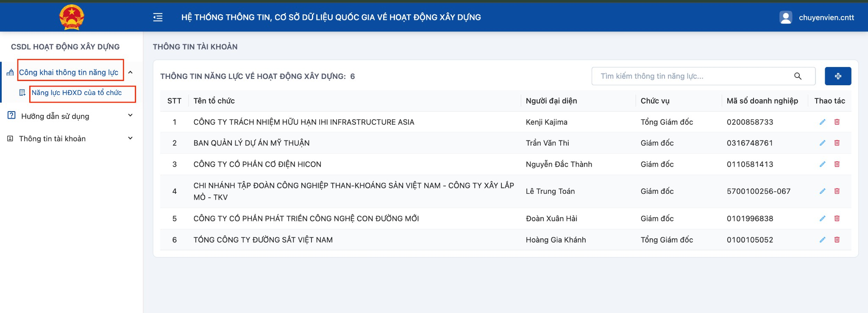Edit the CÔNG TY XÂY LẮP MỎ - TKV row

[822, 191]
